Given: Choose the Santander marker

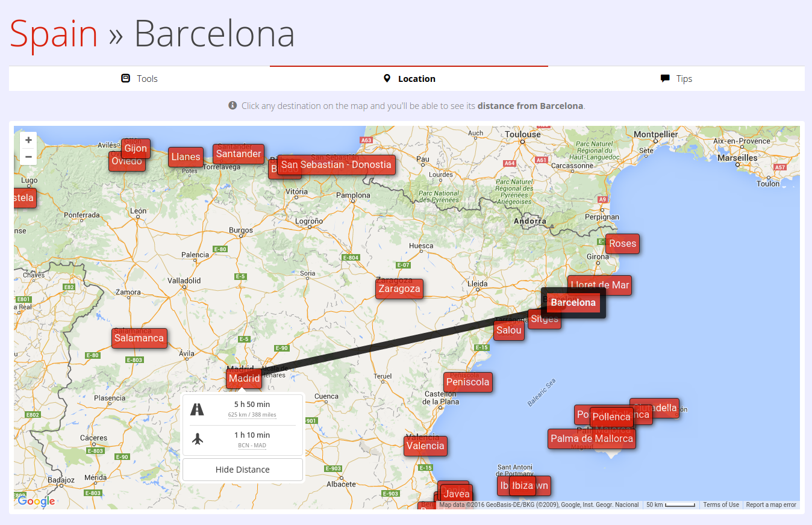Looking at the screenshot, I should pos(239,154).
